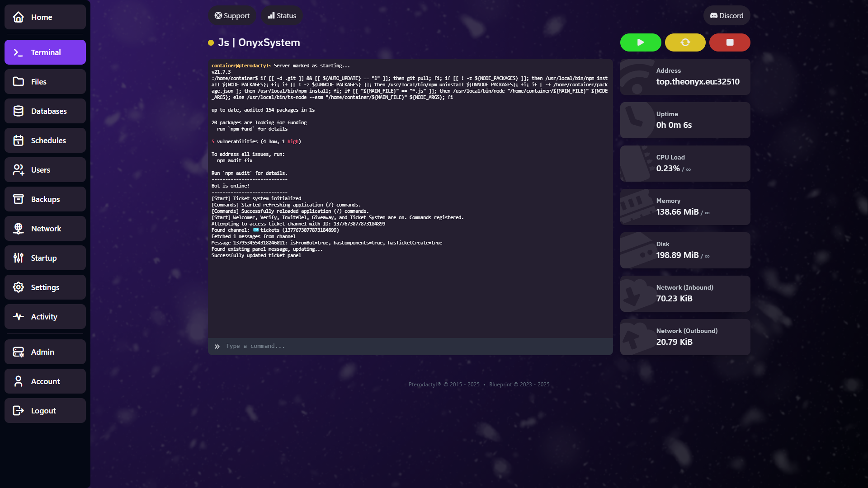Click the lifebuoy icon on Support
The height and width of the screenshot is (488, 868).
tap(218, 16)
